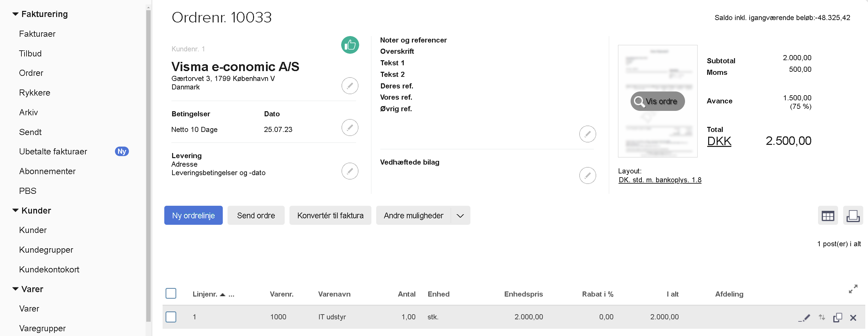Select all order lines checkbox in header
The height and width of the screenshot is (336, 868).
click(171, 293)
